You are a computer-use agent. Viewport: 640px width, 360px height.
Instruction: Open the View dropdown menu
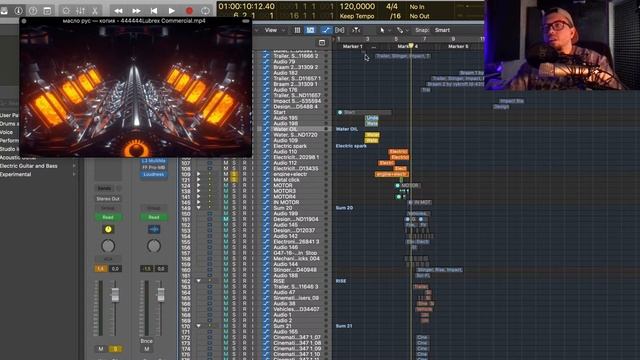coord(274,30)
